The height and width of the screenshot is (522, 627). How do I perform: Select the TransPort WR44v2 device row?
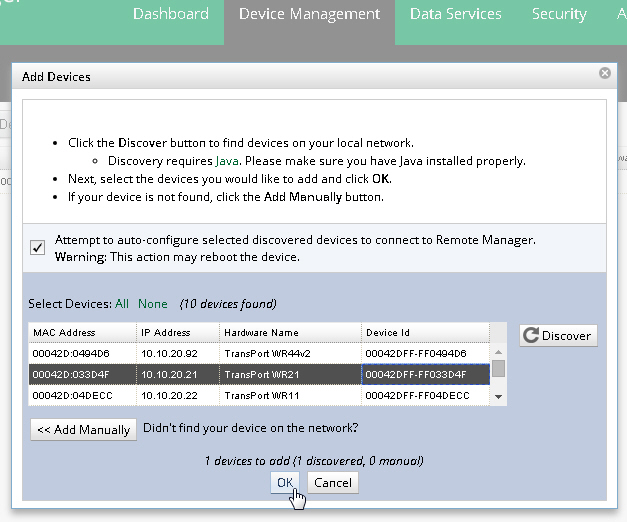[x=260, y=353]
